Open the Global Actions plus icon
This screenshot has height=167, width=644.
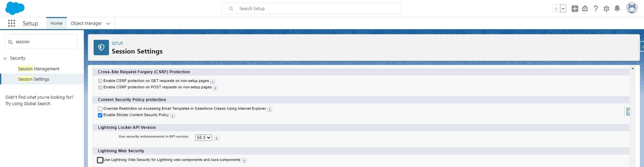pyautogui.click(x=575, y=9)
